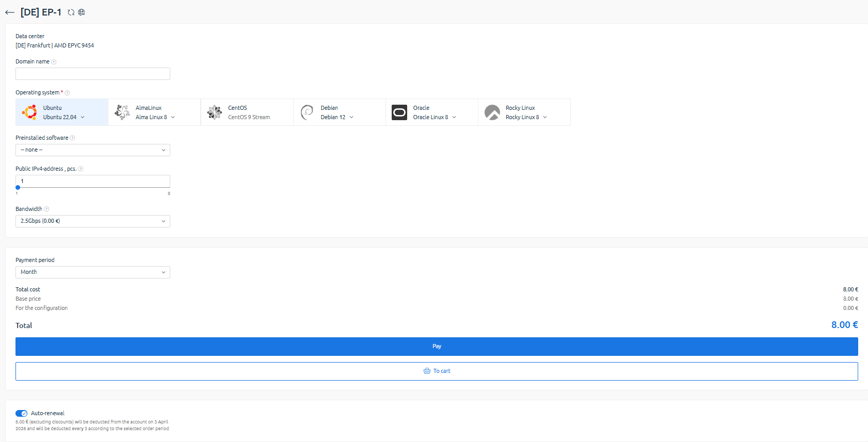
Task: Click the refresh icon next to the title
Action: [x=71, y=12]
